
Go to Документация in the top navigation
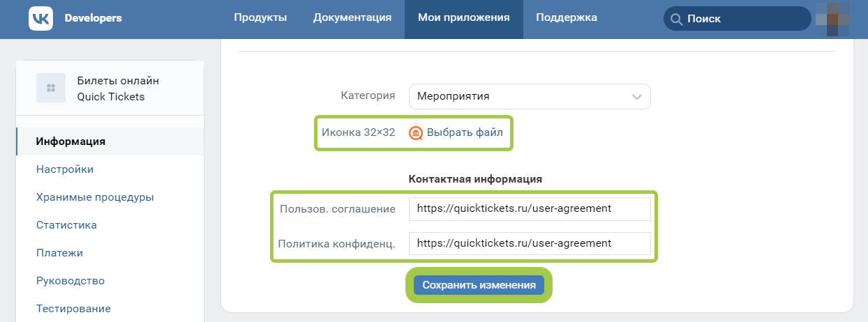352,18
